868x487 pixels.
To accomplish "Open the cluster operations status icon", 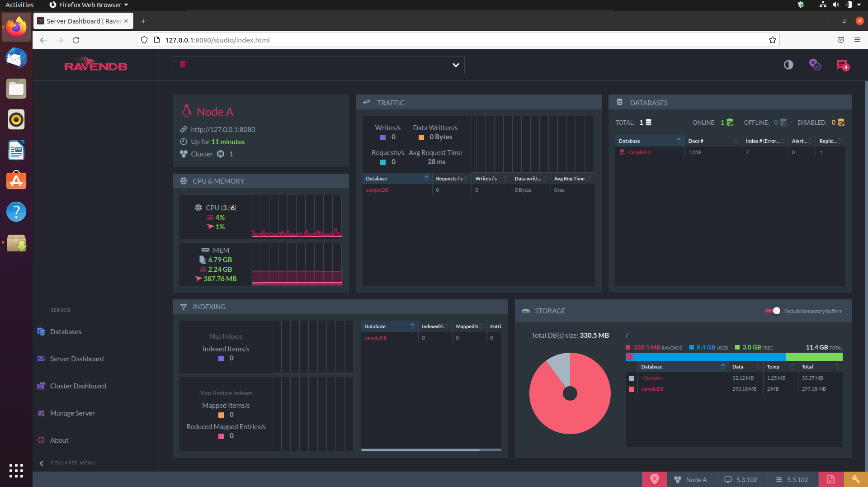I will click(815, 65).
